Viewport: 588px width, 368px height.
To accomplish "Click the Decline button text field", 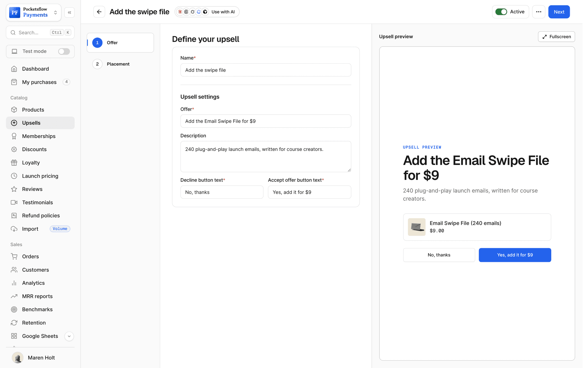I will click(222, 192).
